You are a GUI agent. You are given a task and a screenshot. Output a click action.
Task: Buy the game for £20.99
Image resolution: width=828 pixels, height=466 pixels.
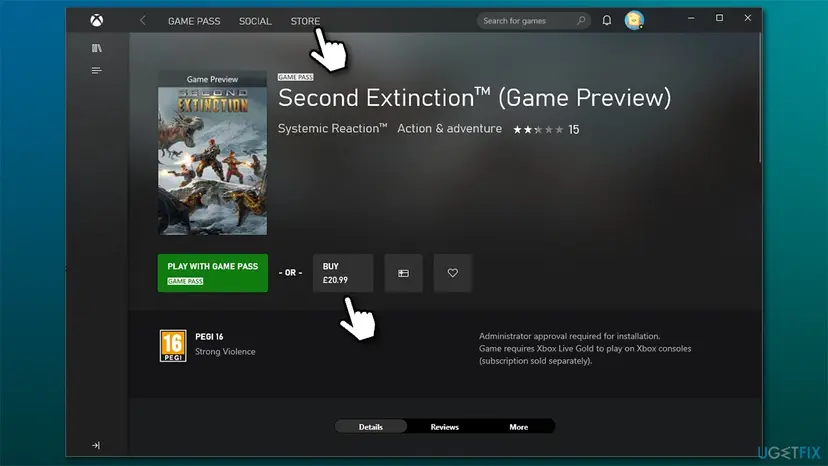click(343, 273)
